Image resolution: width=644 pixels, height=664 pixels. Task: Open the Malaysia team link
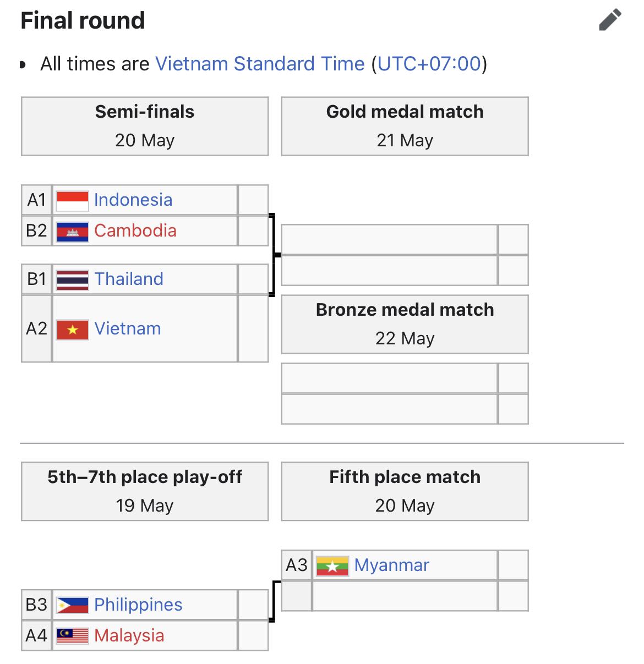(129, 635)
